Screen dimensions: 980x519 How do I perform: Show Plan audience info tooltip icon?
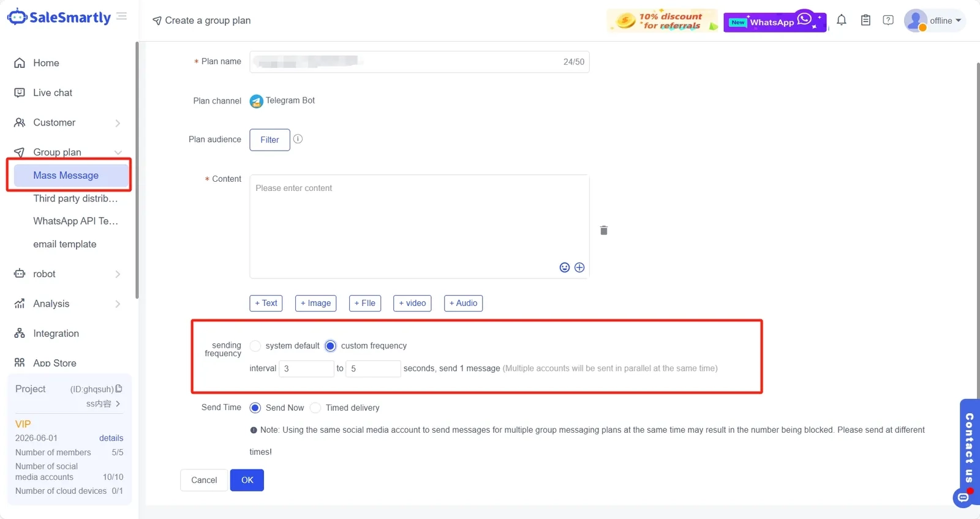point(298,139)
